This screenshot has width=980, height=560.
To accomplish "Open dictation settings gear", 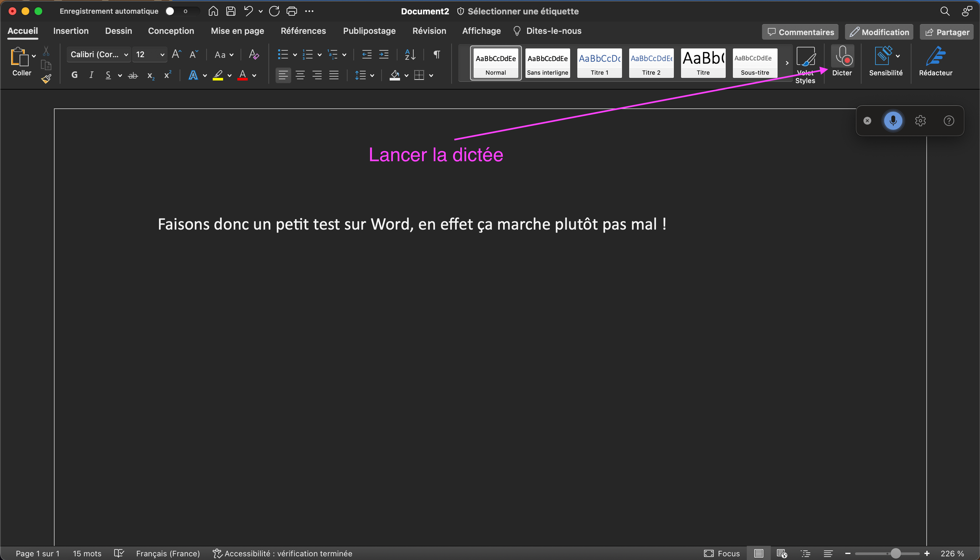I will [x=920, y=121].
